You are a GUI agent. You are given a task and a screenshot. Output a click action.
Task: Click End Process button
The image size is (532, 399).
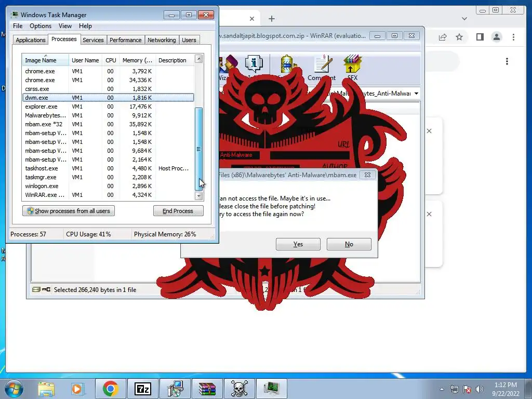(x=178, y=211)
